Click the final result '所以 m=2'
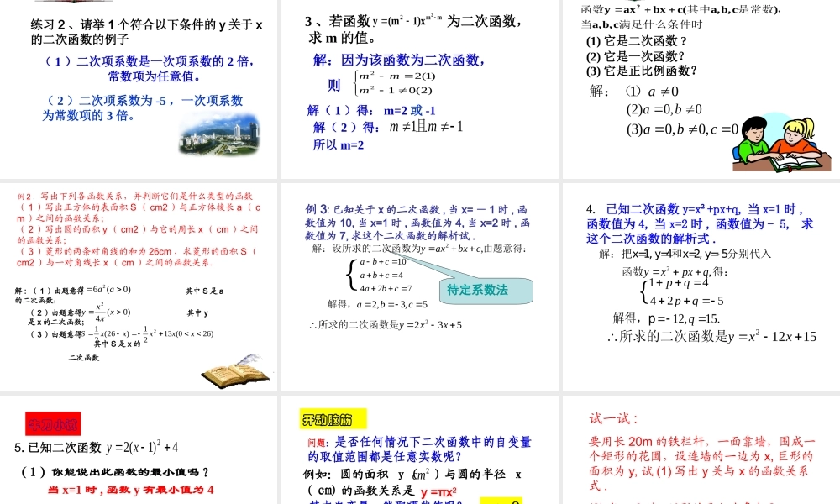The width and height of the screenshot is (840, 504). (x=339, y=144)
